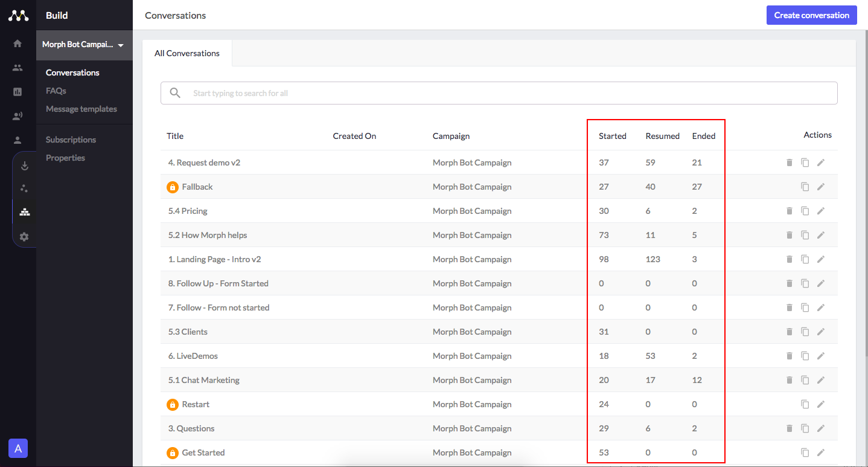Edit the Fallback conversation
The height and width of the screenshot is (467, 868).
820,187
